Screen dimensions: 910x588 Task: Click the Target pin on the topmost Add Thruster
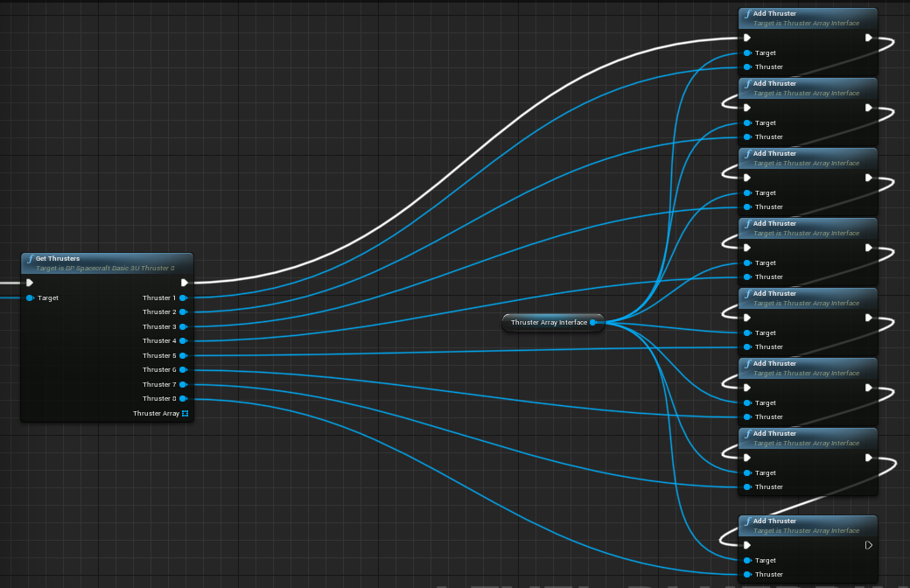(x=747, y=52)
